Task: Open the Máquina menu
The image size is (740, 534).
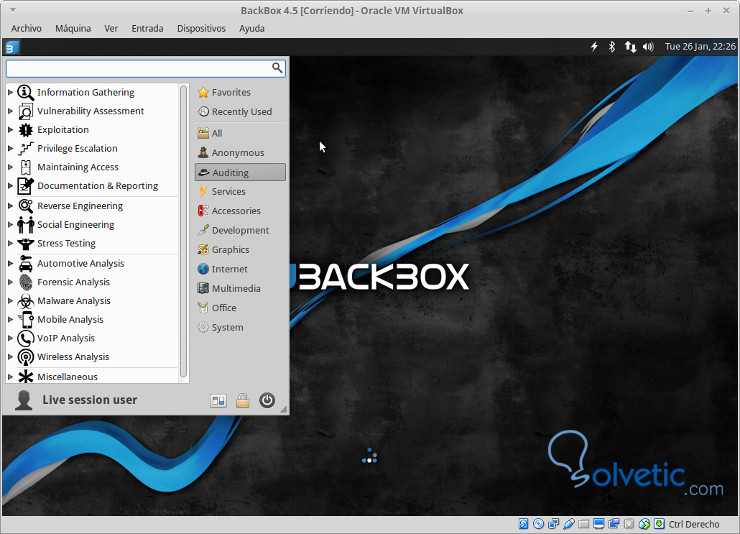Action: pyautogui.click(x=73, y=28)
